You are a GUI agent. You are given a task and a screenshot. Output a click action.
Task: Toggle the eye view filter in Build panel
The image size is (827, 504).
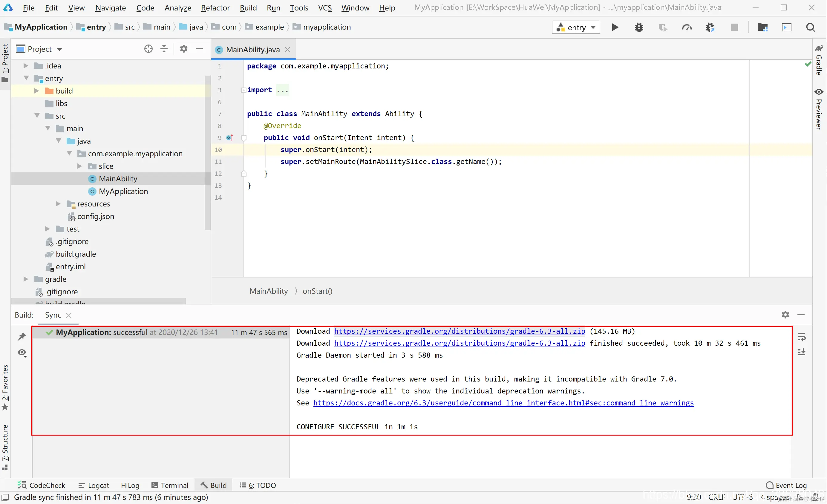tap(22, 353)
